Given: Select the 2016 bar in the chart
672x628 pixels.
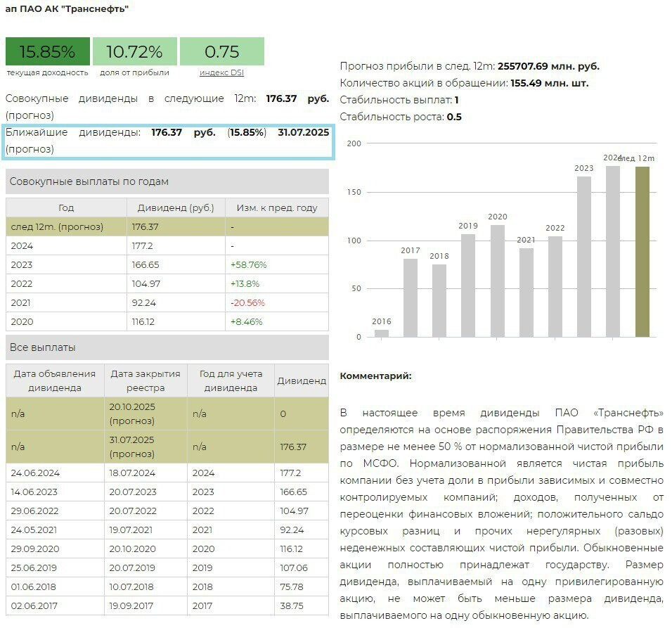Looking at the screenshot, I should [x=382, y=333].
